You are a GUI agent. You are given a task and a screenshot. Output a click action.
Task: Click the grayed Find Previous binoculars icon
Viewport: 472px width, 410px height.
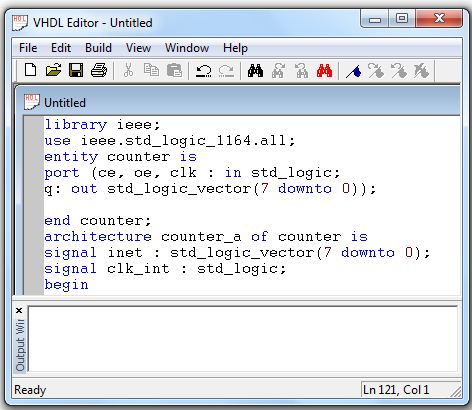(x=301, y=70)
